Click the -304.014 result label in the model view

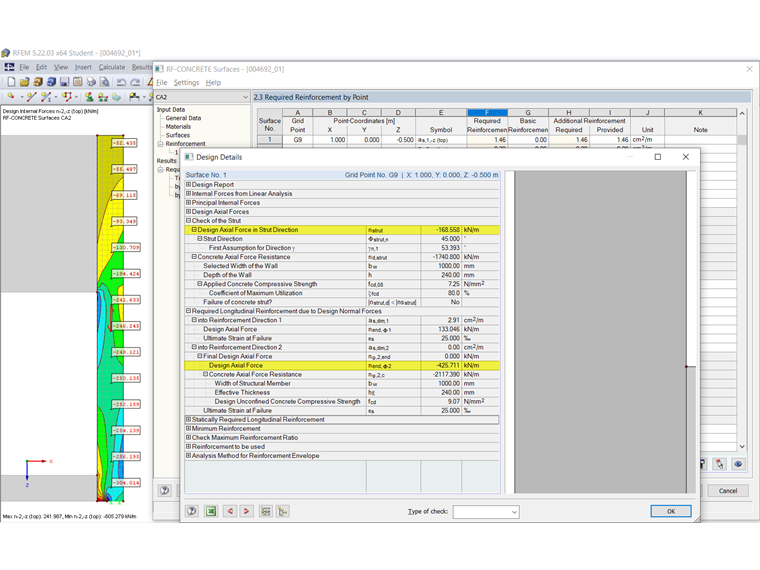click(x=126, y=483)
